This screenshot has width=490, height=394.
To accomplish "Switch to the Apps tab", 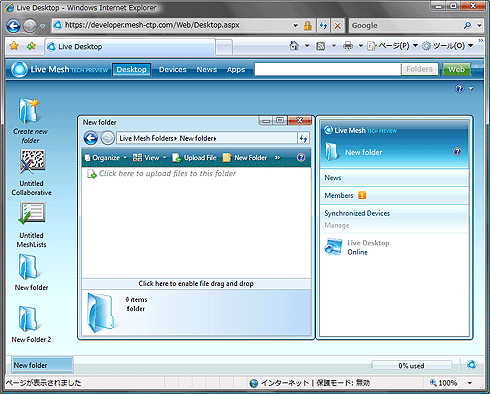I will point(236,69).
